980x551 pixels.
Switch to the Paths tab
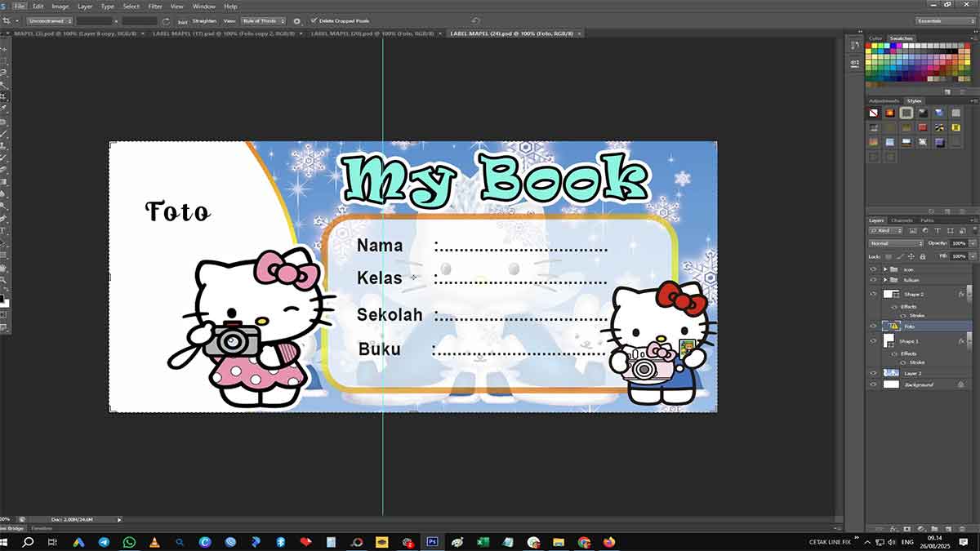point(926,220)
